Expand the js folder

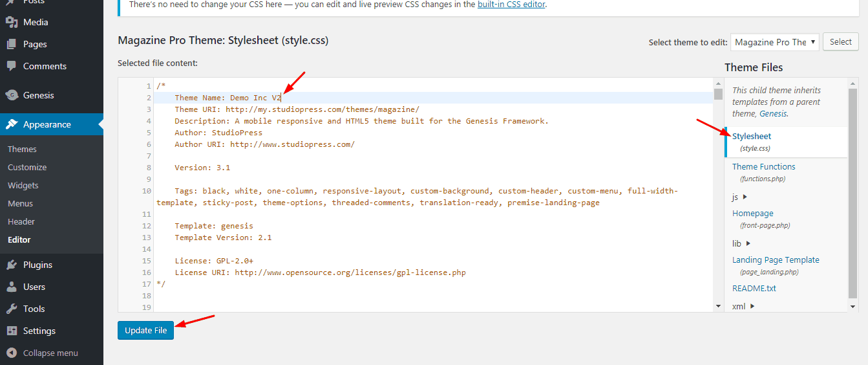click(740, 197)
